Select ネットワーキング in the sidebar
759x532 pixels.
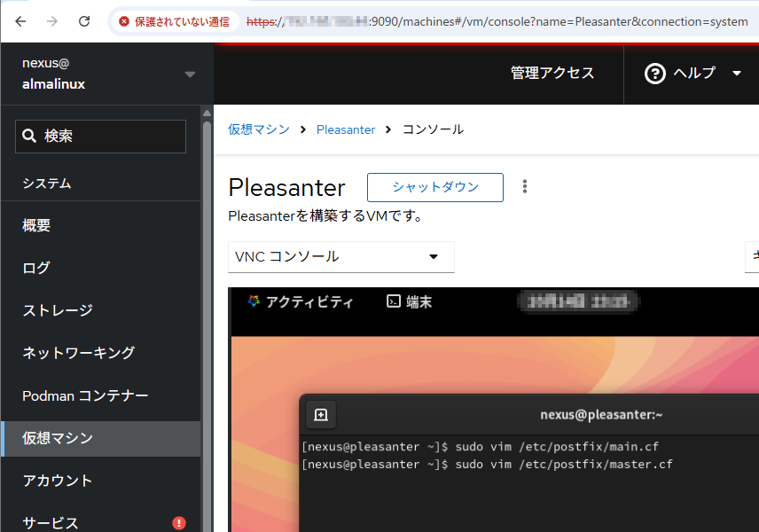pyautogui.click(x=79, y=353)
